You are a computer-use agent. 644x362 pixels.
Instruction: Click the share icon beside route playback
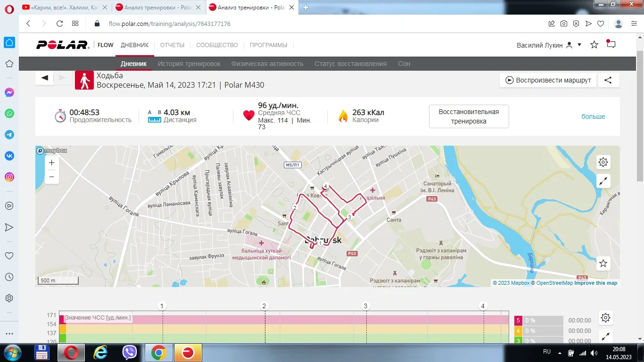pos(608,80)
